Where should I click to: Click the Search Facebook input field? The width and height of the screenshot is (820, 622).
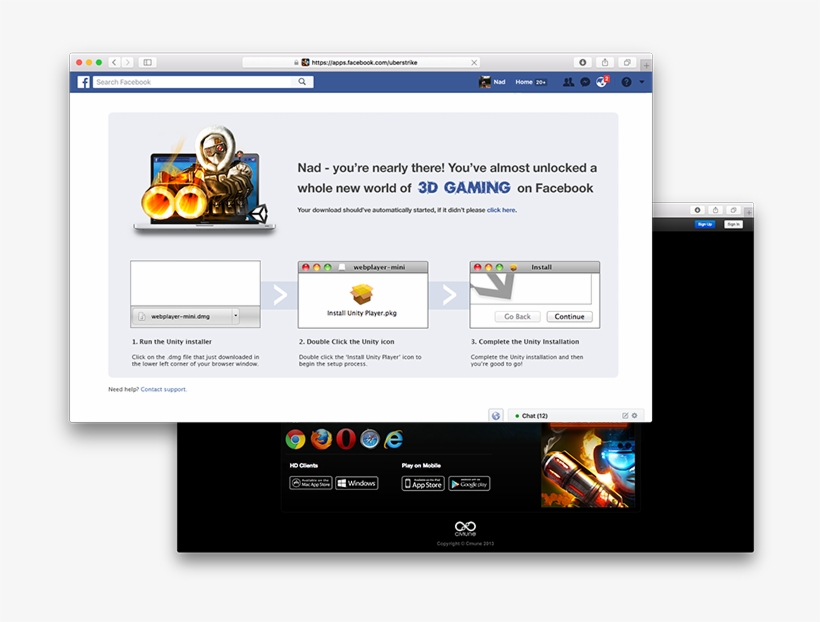coord(192,82)
